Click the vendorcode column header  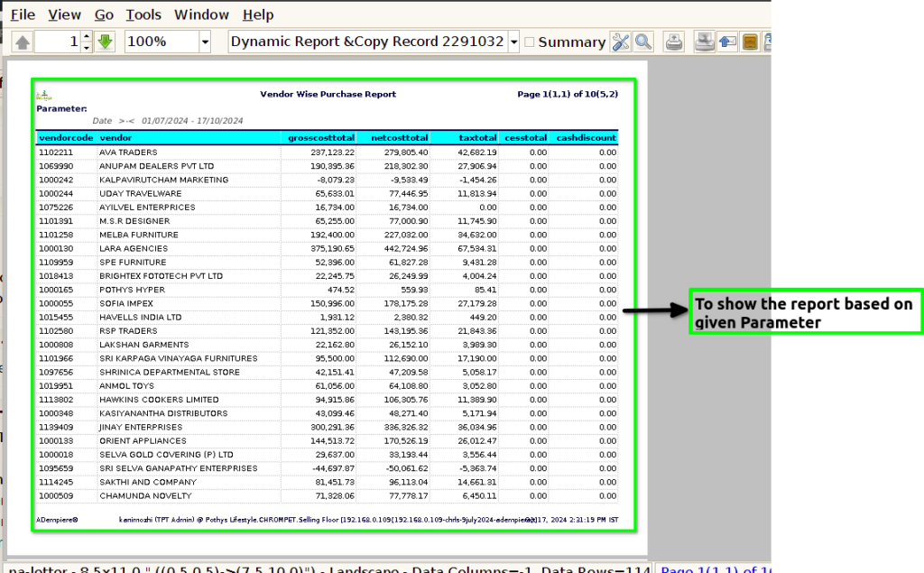[66, 138]
